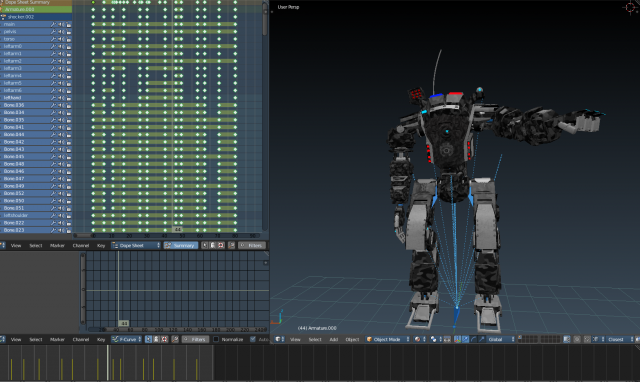Open the Marker menu in Dope Sheet header
Screen dimensions: 640x382
57,245
